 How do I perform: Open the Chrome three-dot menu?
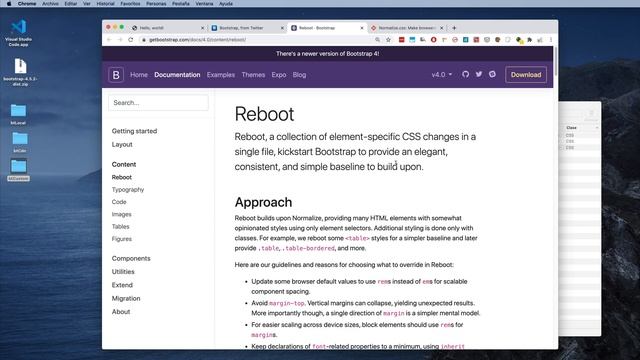tap(551, 40)
